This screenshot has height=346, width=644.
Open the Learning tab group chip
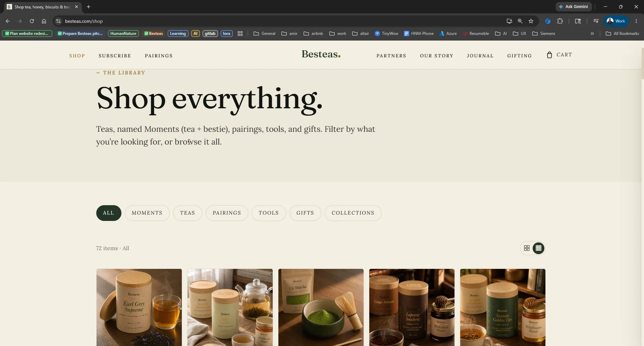[178, 34]
